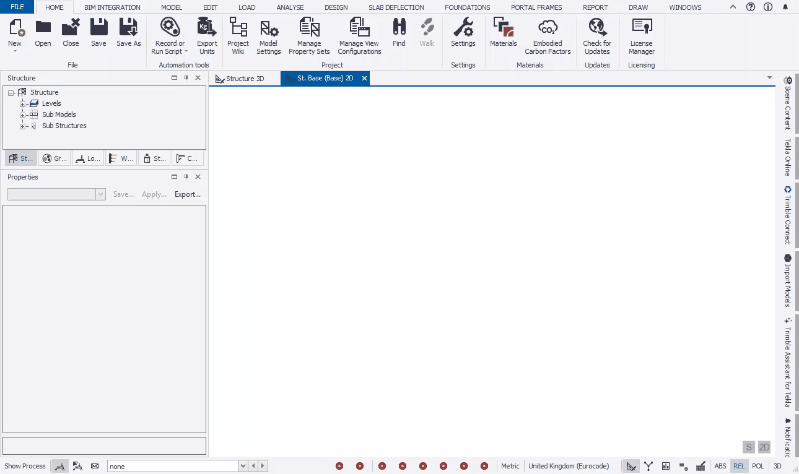The height and width of the screenshot is (474, 799).
Task: Switch to the FOUNDATIONS ribbon tab
Action: 467,7
